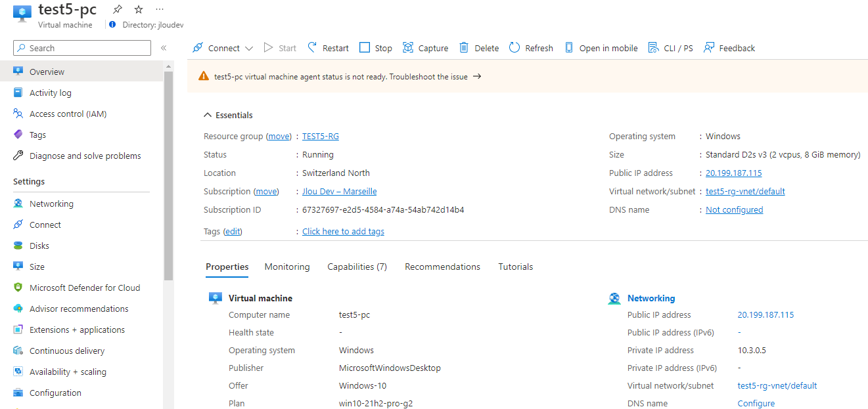Click the Standard D2s v3 size value
Screen dimensions: 868x409
[783, 155]
